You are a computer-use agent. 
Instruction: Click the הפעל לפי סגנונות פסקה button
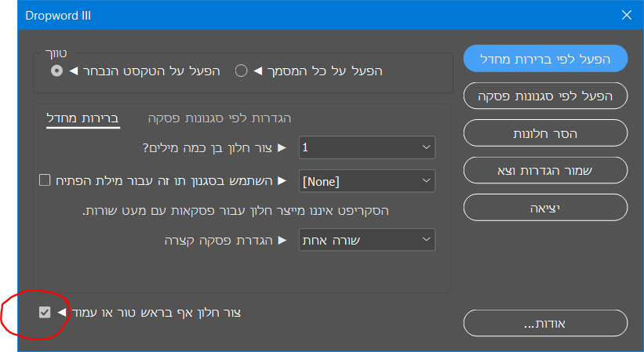click(x=545, y=96)
